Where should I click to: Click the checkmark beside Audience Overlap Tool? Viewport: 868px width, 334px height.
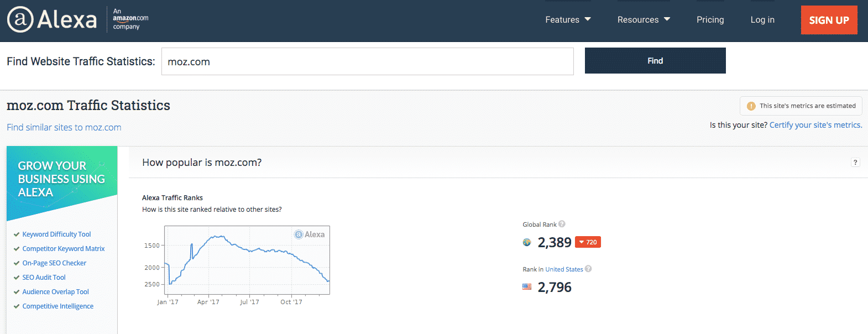pyautogui.click(x=17, y=292)
